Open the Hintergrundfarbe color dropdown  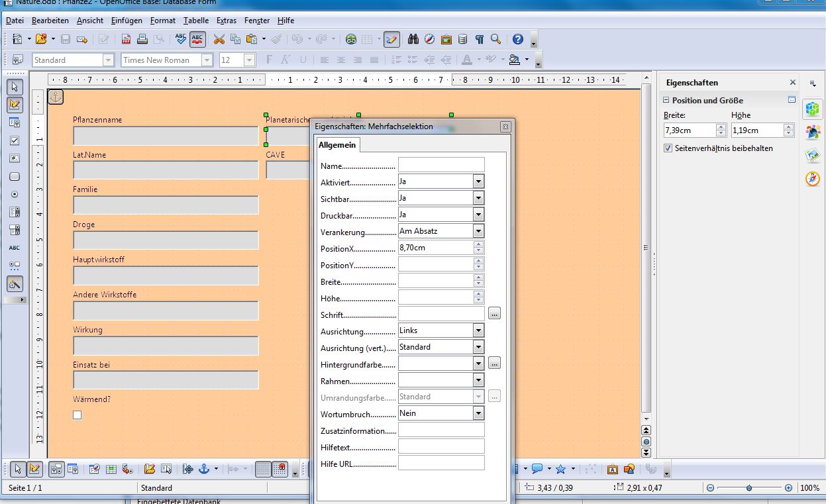coord(479,364)
